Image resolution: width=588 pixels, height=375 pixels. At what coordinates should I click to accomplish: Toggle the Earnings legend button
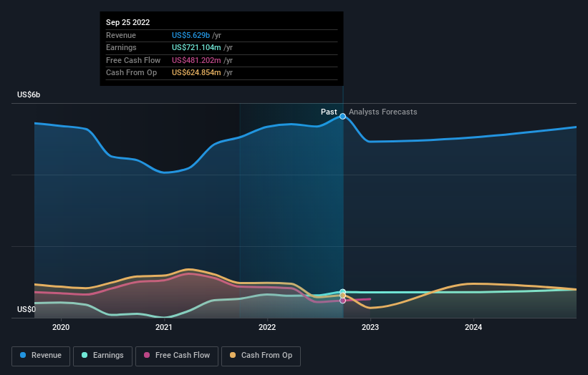(x=102, y=356)
